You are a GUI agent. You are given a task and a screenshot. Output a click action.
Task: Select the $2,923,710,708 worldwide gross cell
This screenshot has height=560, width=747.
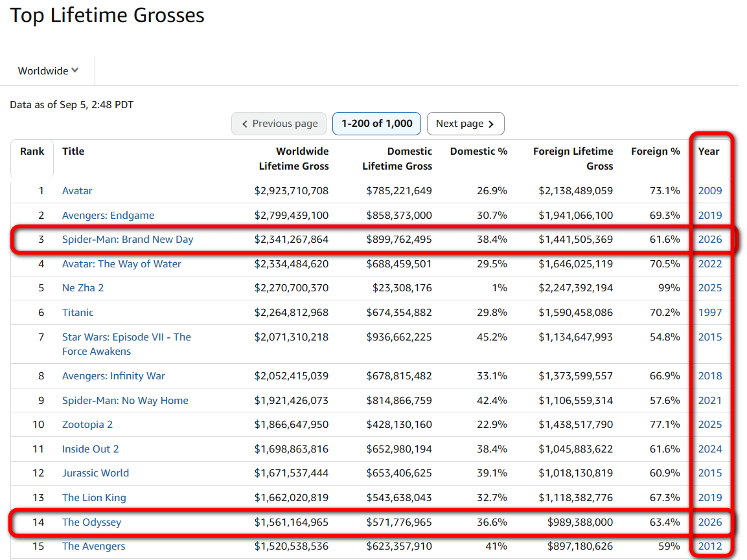coord(291,191)
